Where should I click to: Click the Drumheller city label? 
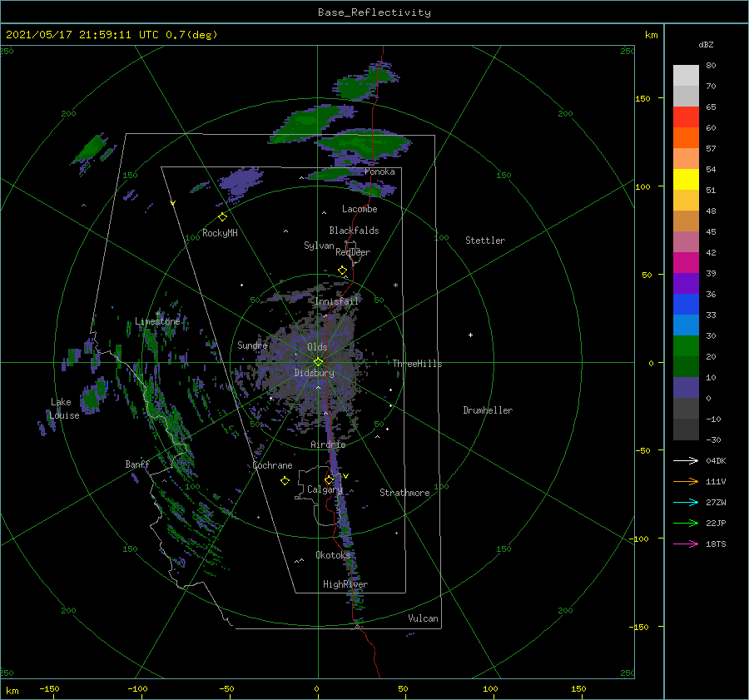[x=488, y=410]
